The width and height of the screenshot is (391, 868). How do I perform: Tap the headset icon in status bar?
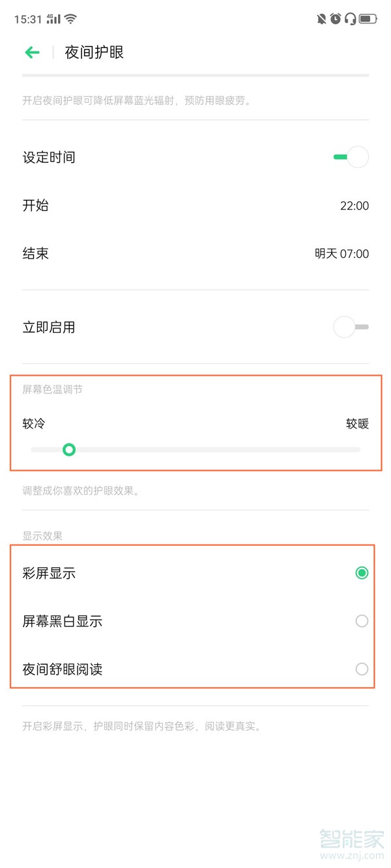pyautogui.click(x=350, y=18)
